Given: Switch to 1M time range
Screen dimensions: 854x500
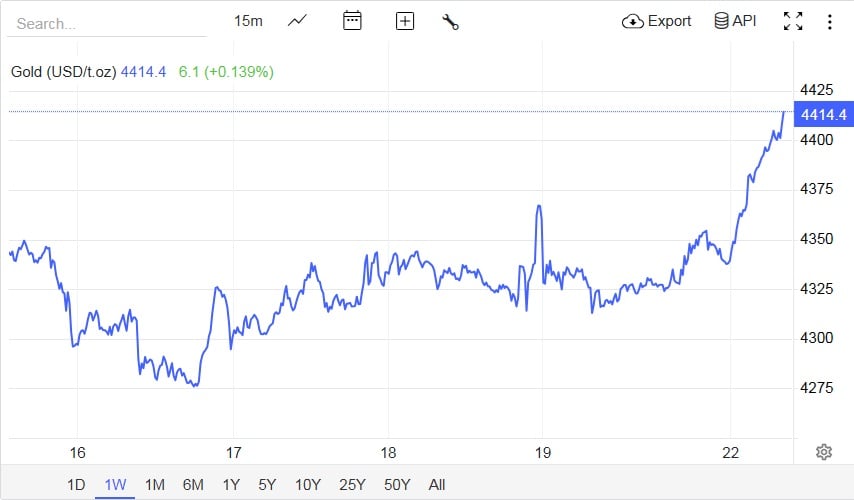Looking at the screenshot, I should 154,485.
